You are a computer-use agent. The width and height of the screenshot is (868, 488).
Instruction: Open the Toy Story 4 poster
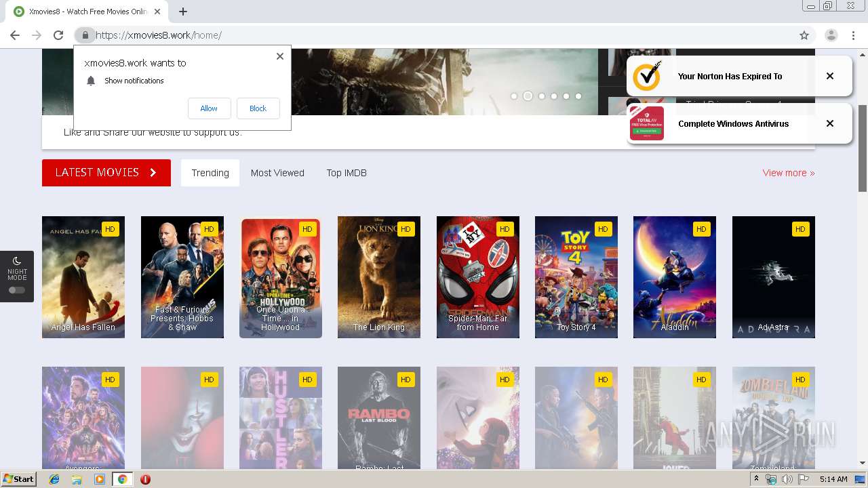[576, 277]
